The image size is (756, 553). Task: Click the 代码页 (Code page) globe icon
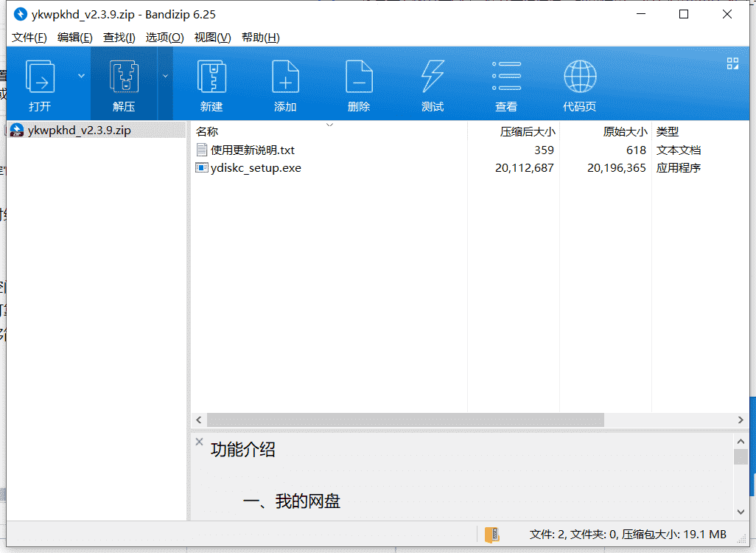pos(580,76)
